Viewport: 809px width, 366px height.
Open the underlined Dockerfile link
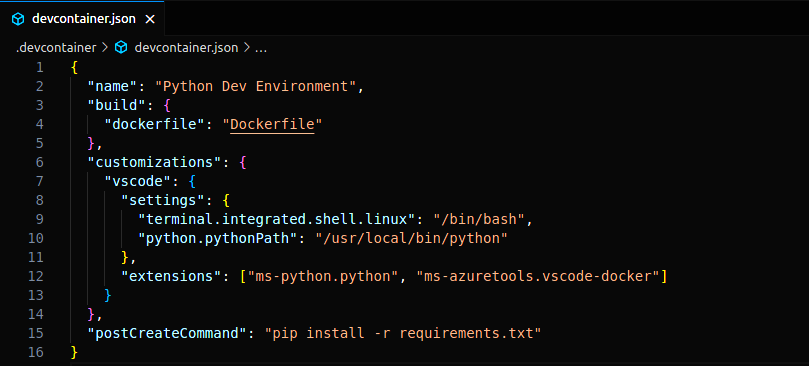pos(272,124)
